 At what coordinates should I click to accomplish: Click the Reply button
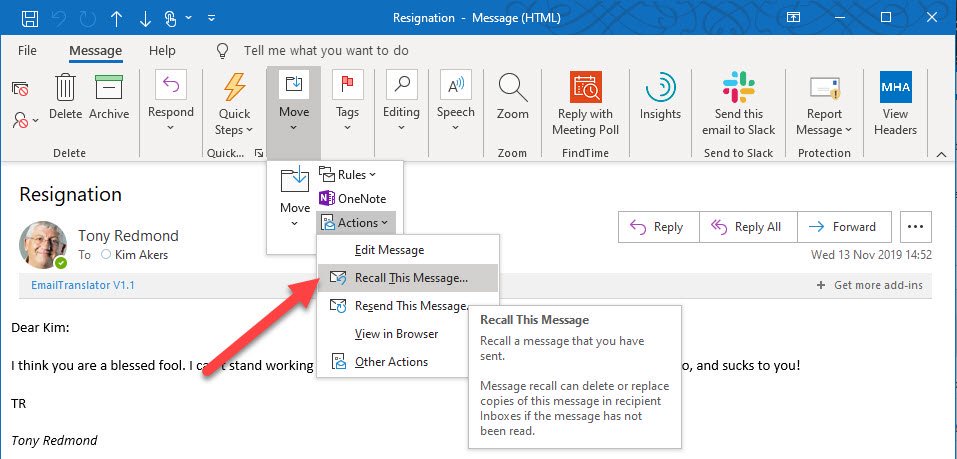(x=659, y=227)
